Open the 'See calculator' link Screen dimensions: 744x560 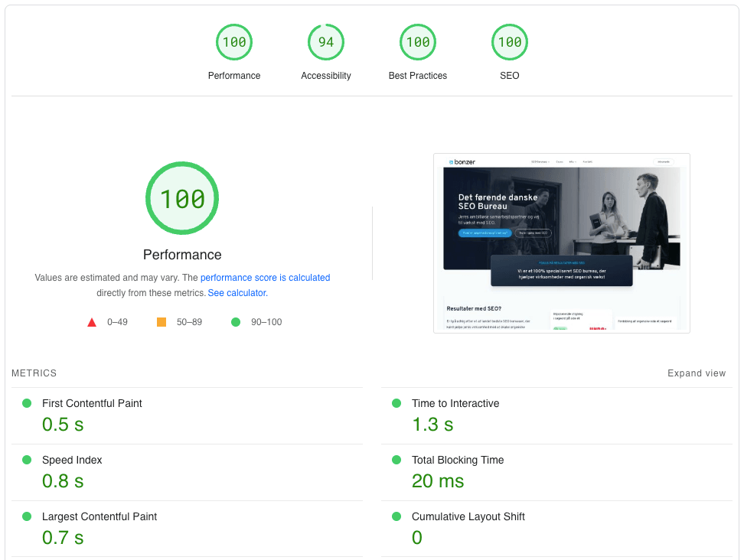click(237, 293)
